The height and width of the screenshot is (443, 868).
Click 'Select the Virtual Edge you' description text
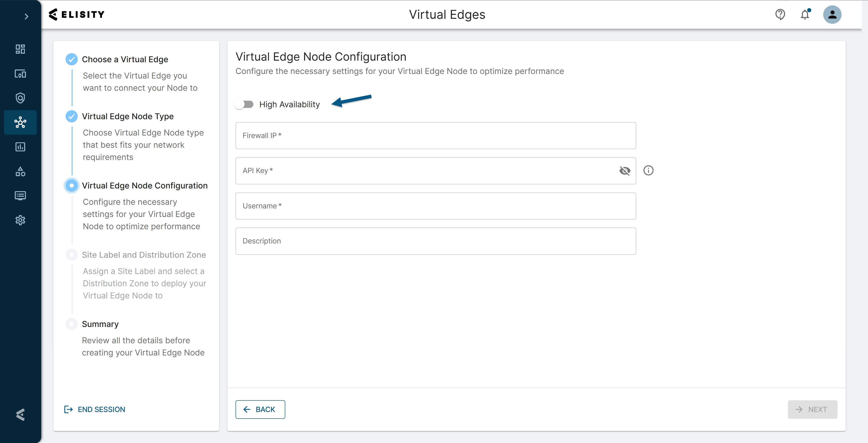click(x=135, y=76)
